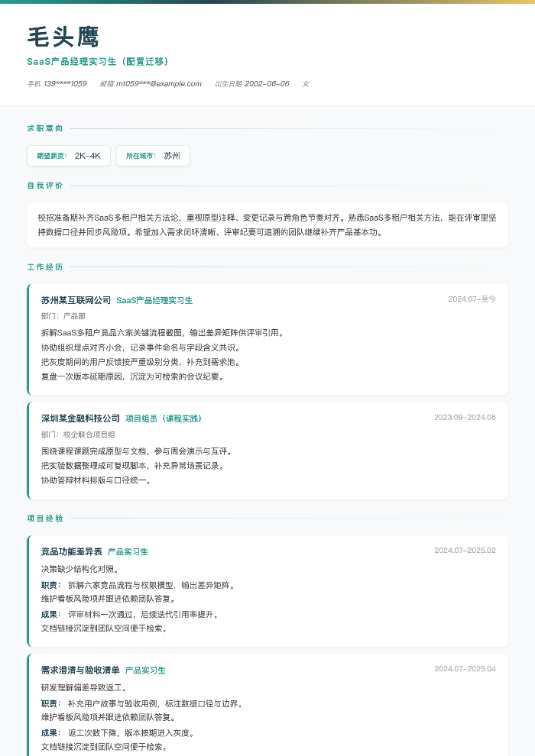This screenshot has width=535, height=756.
Task: Click the line 返工次数下降，版本按期进入灰度
Action: [131, 733]
